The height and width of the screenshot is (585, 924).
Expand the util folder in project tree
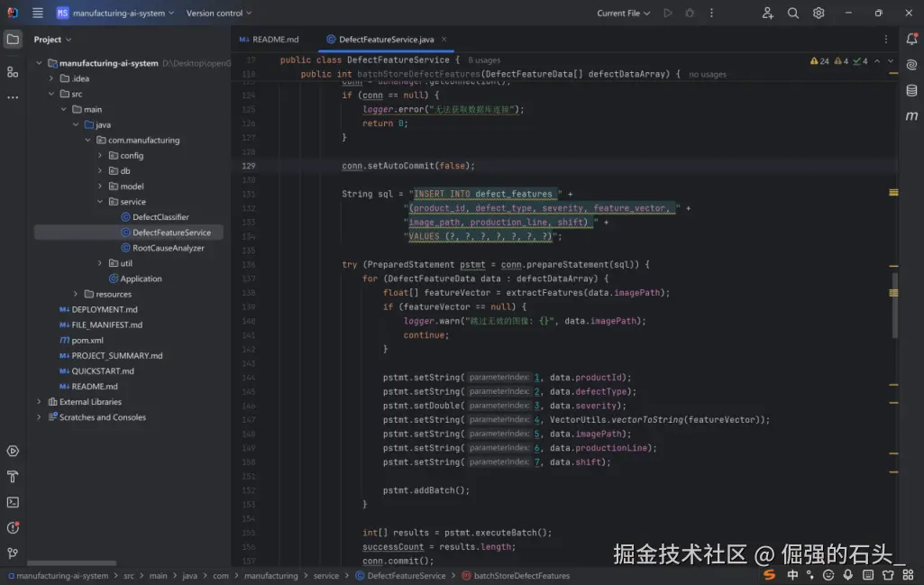pos(100,263)
